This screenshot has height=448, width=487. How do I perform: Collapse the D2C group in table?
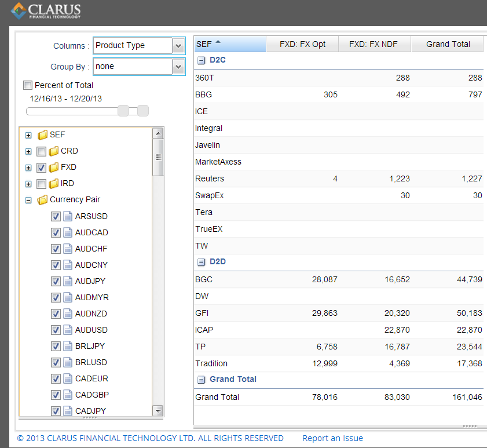pos(202,60)
